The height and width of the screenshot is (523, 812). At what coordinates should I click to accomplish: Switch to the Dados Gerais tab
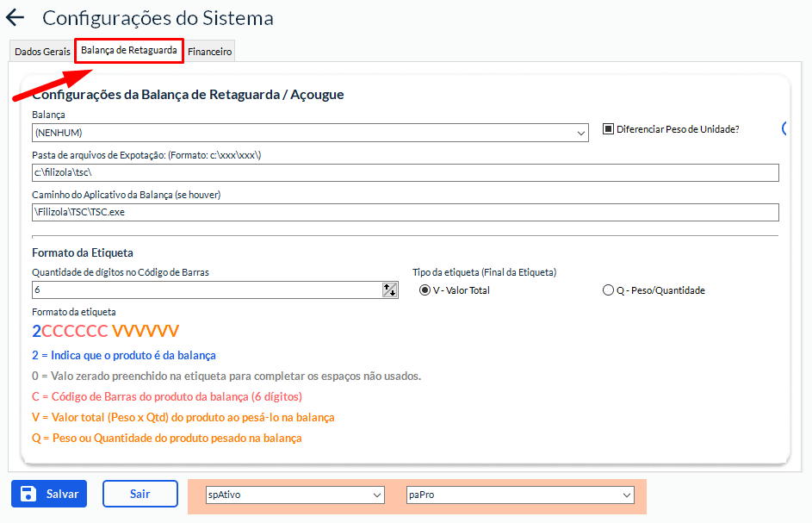pyautogui.click(x=42, y=52)
